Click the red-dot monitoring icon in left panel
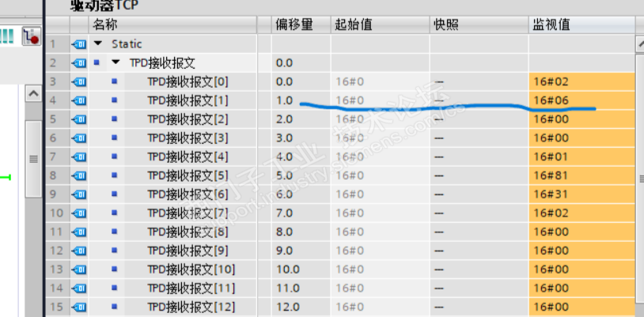The height and width of the screenshot is (317, 644). tap(31, 36)
